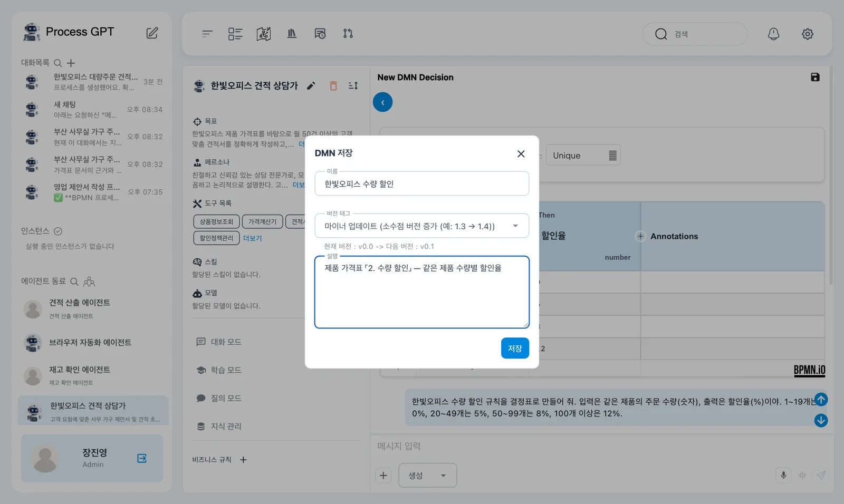Save the DMN decision via floppy icon
This screenshot has width=844, height=504.
pos(815,77)
